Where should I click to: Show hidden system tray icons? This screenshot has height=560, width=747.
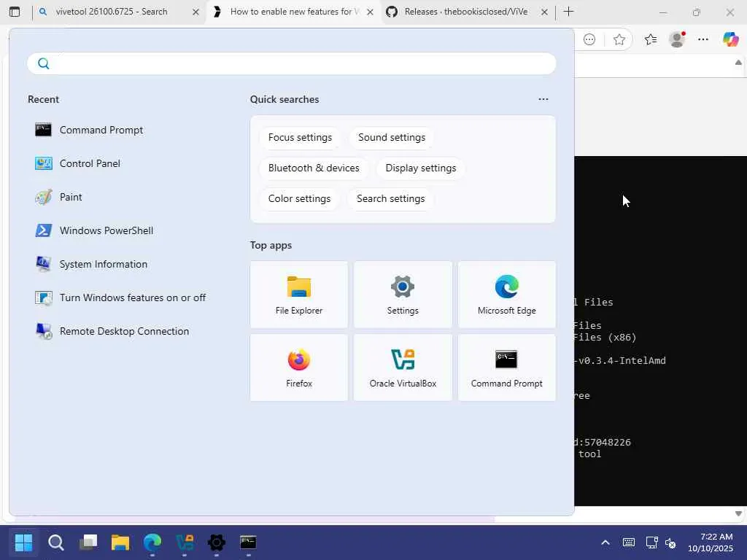[605, 542]
